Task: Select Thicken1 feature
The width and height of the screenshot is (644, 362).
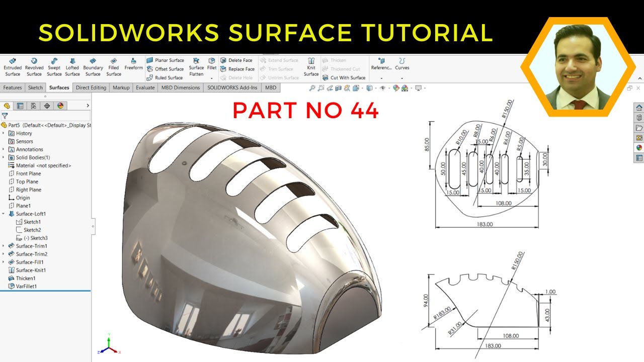Action: 22,278
